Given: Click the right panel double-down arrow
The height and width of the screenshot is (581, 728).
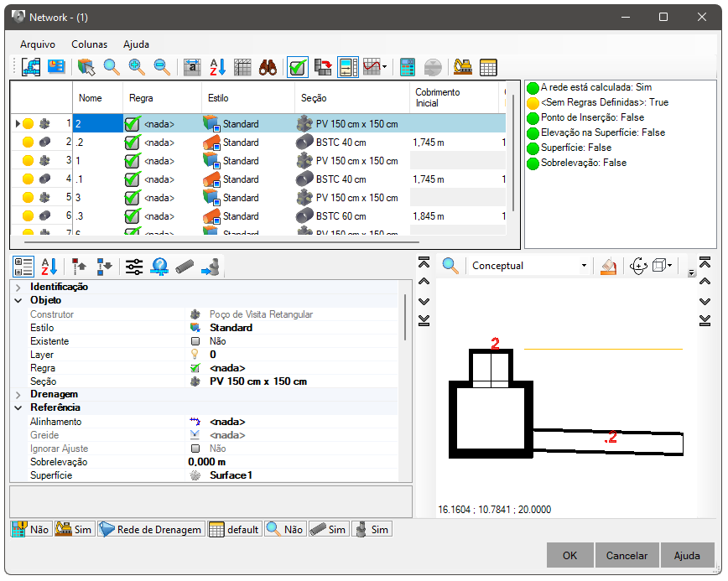Looking at the screenshot, I should (x=705, y=320).
